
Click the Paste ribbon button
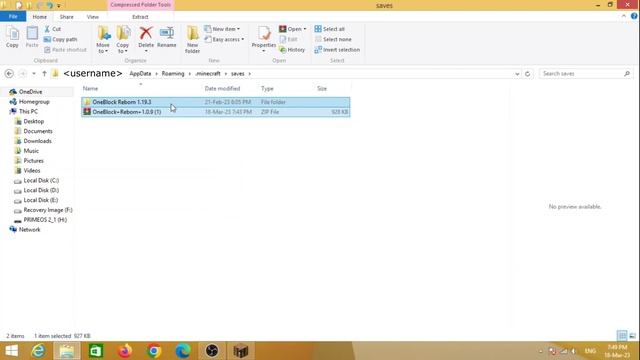click(32, 38)
